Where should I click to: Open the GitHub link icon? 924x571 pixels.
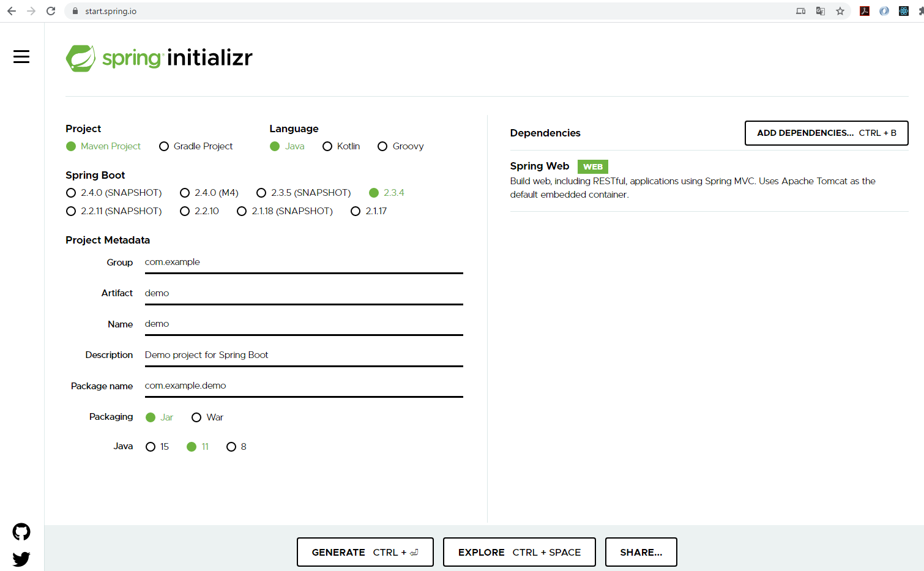(21, 532)
